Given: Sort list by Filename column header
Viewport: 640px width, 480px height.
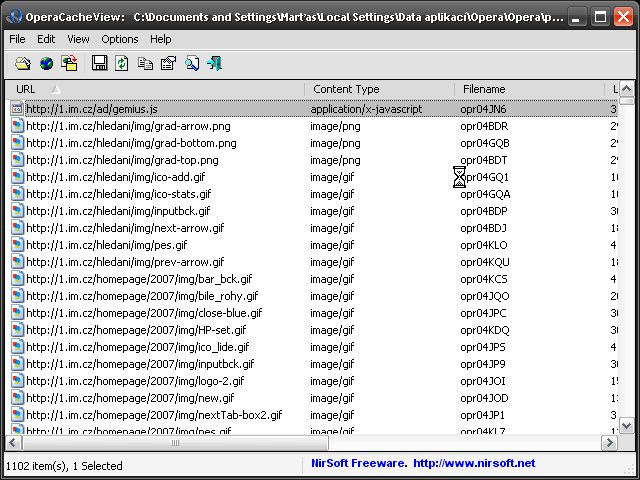Looking at the screenshot, I should [529, 89].
